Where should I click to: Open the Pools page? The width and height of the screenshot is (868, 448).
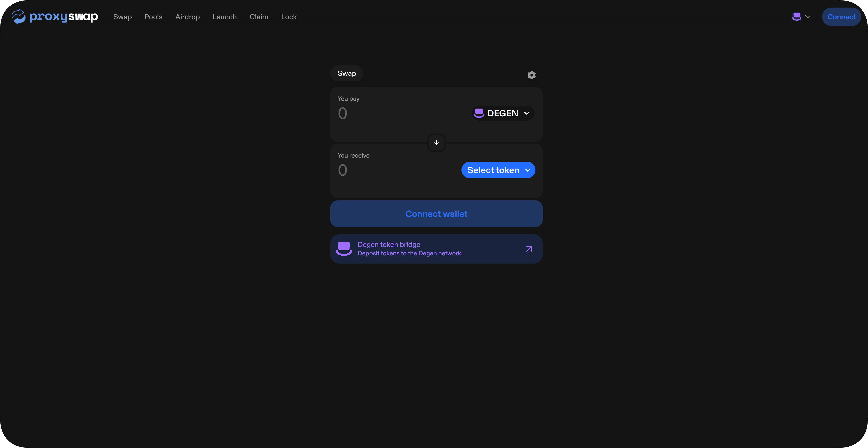pos(153,17)
